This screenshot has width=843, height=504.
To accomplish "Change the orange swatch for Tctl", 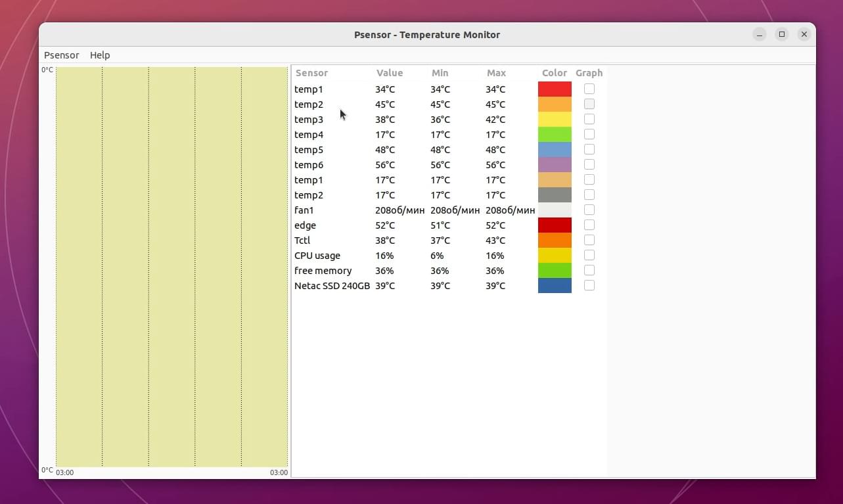I will pyautogui.click(x=555, y=240).
